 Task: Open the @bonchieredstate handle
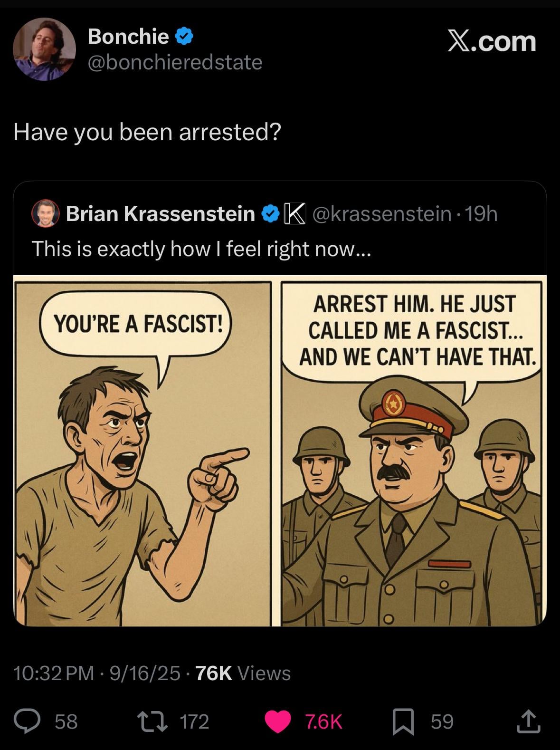click(x=175, y=62)
